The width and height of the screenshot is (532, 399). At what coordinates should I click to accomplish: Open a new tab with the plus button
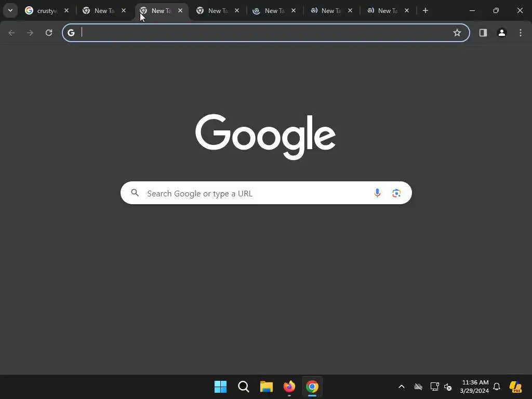[425, 10]
